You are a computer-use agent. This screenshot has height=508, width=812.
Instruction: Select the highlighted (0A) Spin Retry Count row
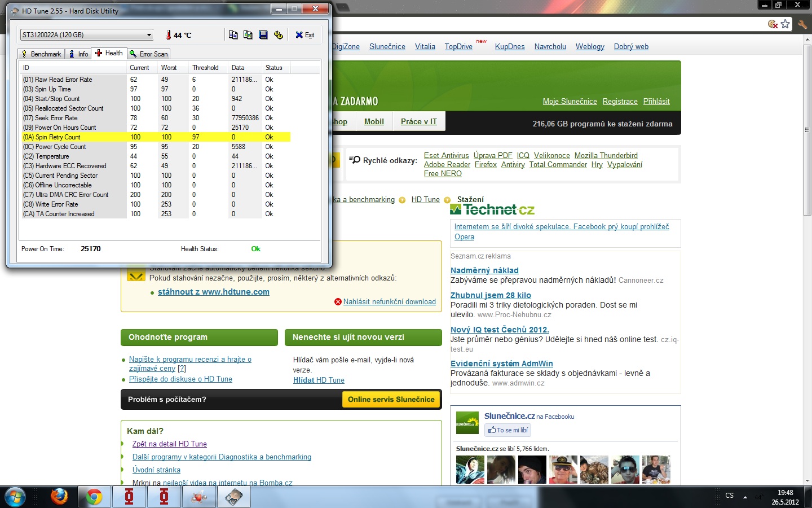click(155, 137)
